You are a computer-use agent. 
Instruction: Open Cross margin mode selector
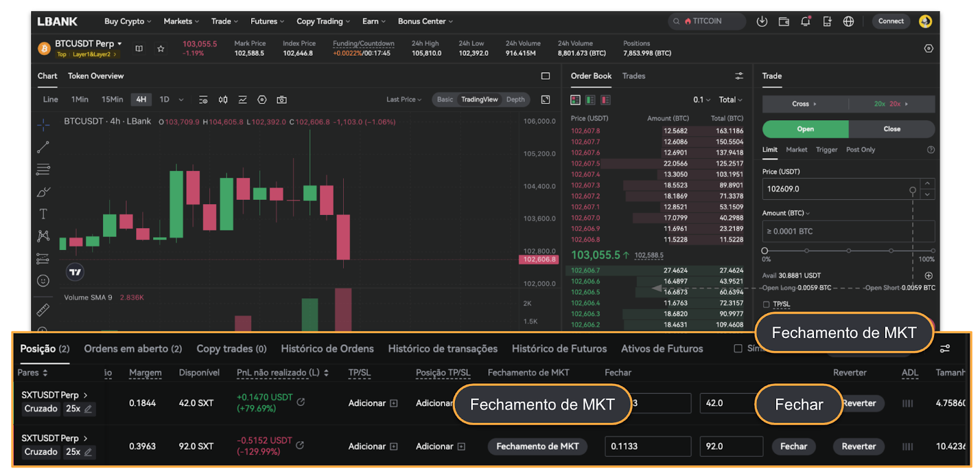point(805,104)
